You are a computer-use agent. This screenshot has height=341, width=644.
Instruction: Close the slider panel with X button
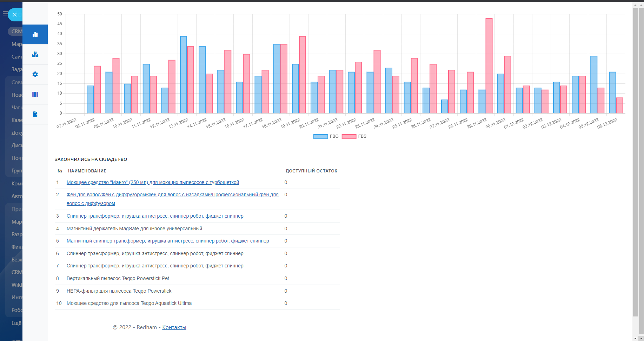point(15,15)
